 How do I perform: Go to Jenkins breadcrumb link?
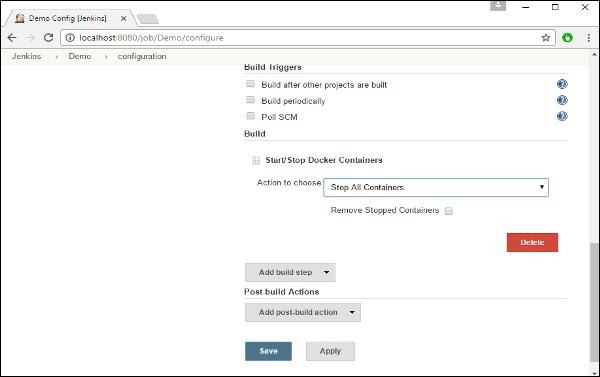pyautogui.click(x=26, y=56)
